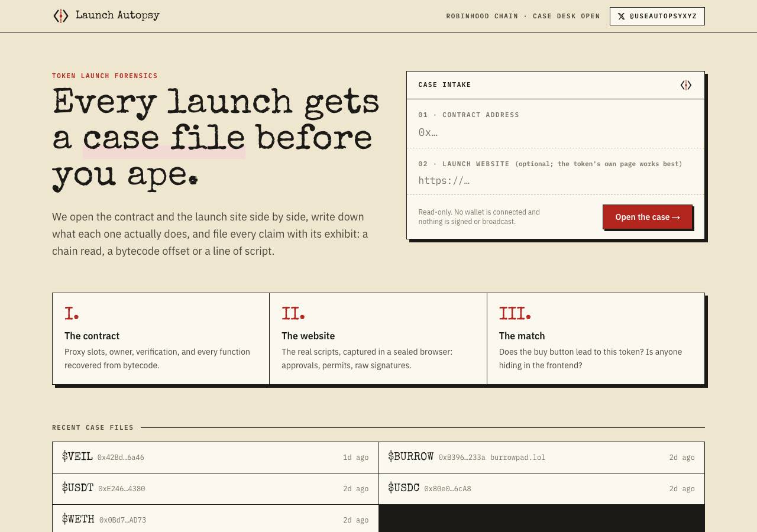Click the Launch Autopsy logo icon in header

pyautogui.click(x=60, y=16)
